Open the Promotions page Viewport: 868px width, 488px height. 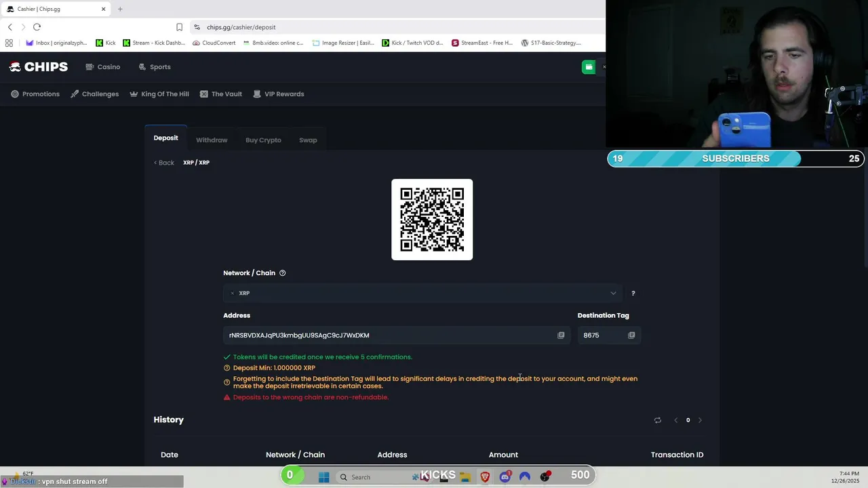point(35,94)
